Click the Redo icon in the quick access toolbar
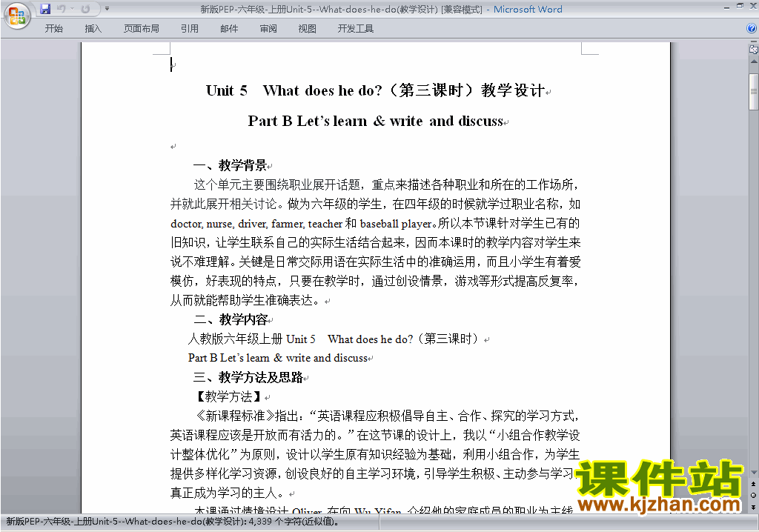 point(86,9)
